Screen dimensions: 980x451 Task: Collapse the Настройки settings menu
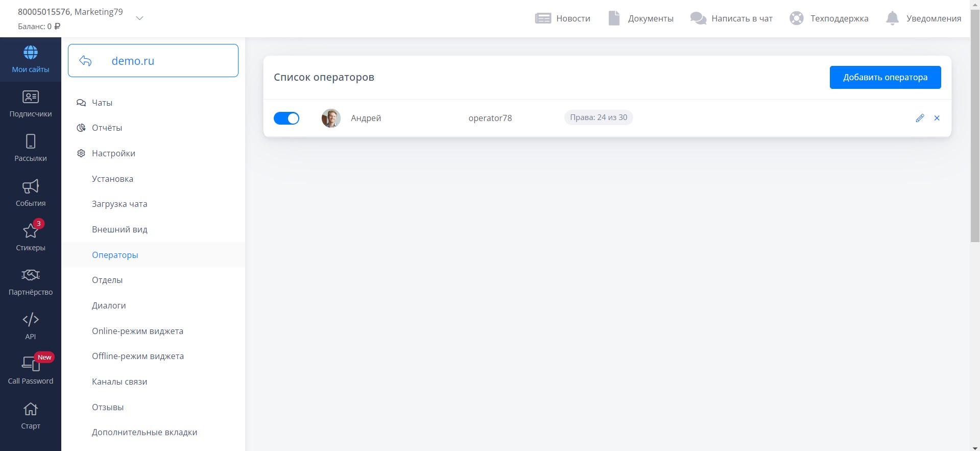pyautogui.click(x=113, y=153)
